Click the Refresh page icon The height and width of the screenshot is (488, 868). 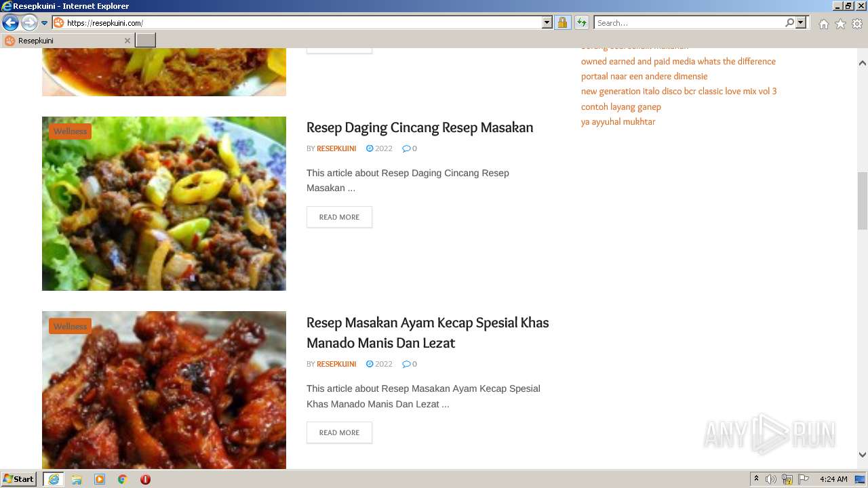point(582,22)
